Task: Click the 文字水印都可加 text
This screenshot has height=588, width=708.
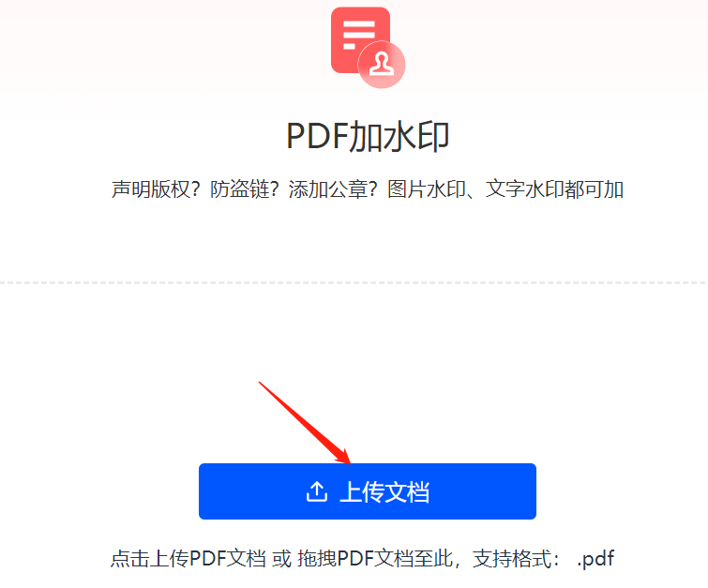Action: pos(554,189)
